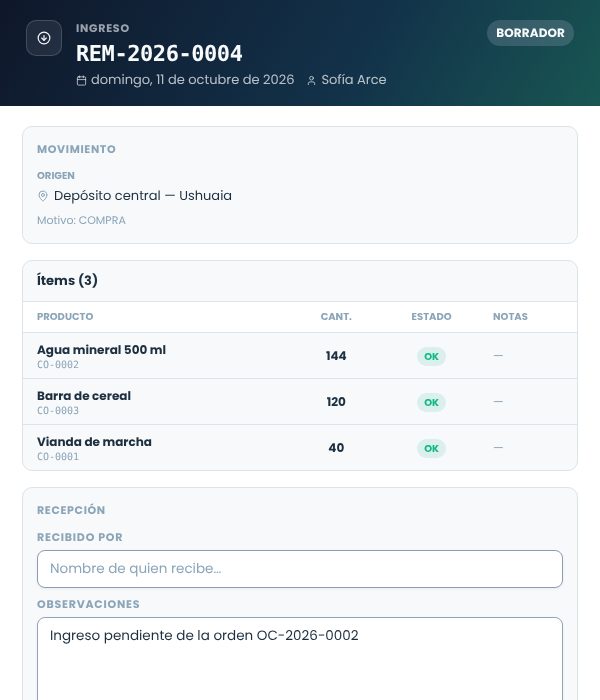Screen dimensions: 600x700
Task: Click the notes dash in Agua mineral row
Action: pyautogui.click(x=498, y=356)
